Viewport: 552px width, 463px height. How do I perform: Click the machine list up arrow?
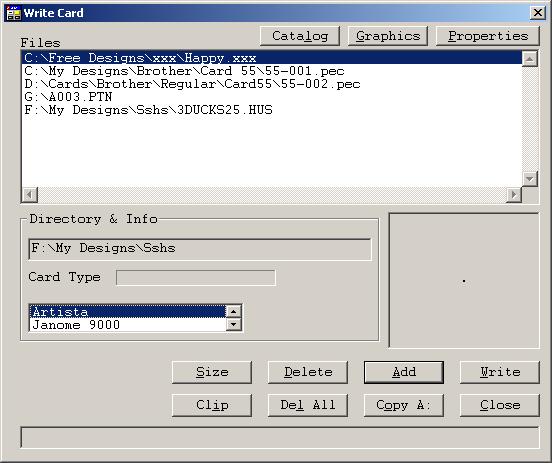point(233,311)
